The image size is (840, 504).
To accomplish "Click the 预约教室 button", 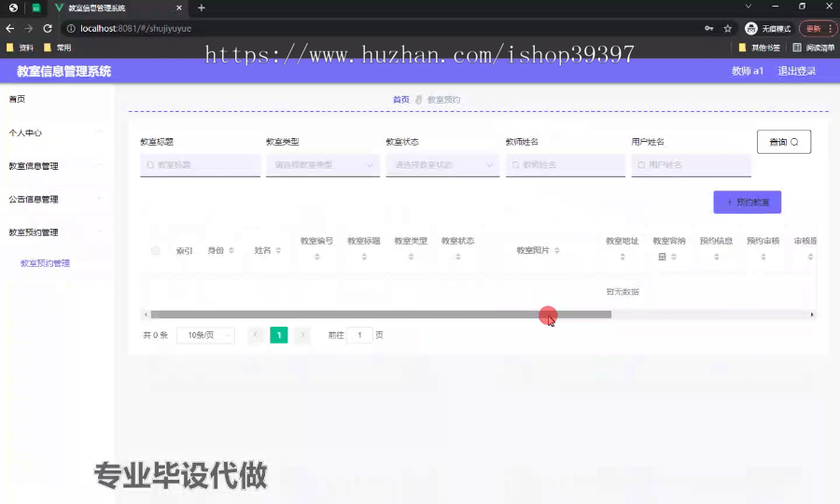I will tap(748, 203).
